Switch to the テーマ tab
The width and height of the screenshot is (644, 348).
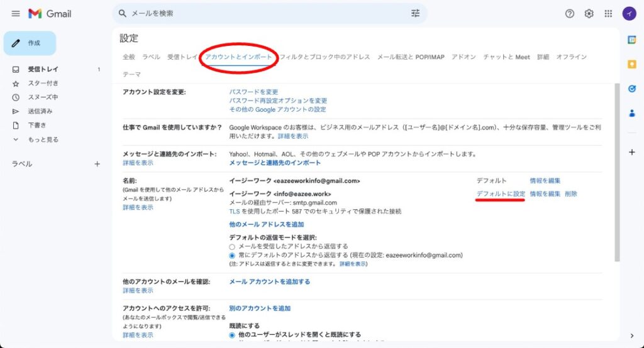click(x=132, y=74)
